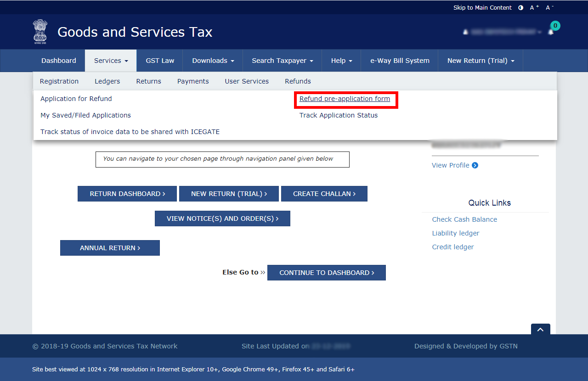The width and height of the screenshot is (588, 381).
Task: Click the scroll-to-top arrow button
Action: [540, 330]
